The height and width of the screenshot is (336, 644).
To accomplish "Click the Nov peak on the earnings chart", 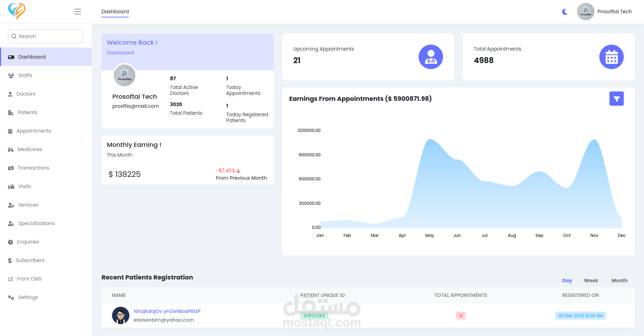I will (594, 140).
